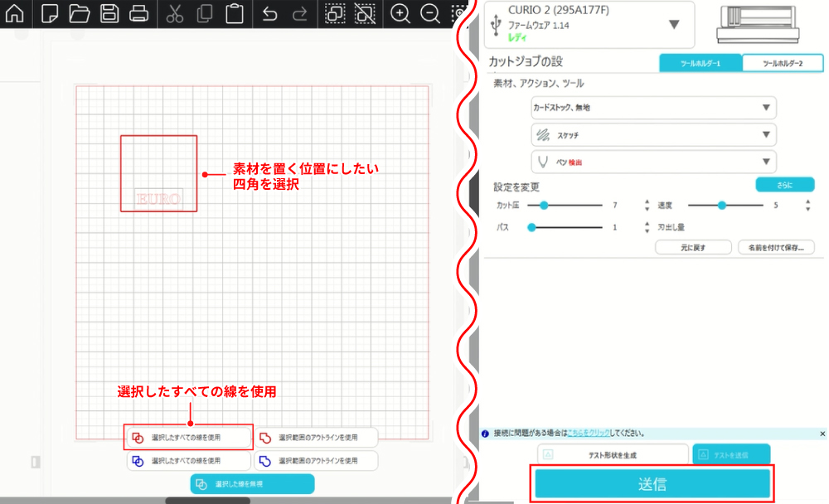Open the スケッチ action dropdown
The image size is (829, 504).
(653, 134)
